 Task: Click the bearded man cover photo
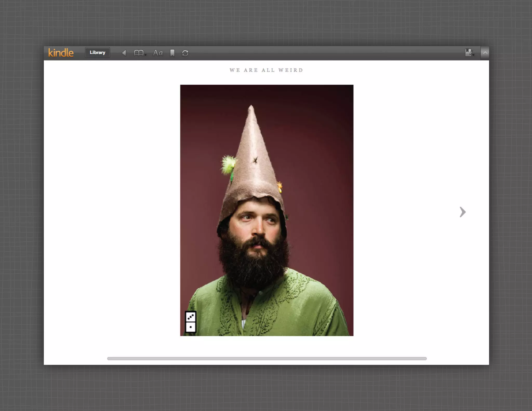267,234
